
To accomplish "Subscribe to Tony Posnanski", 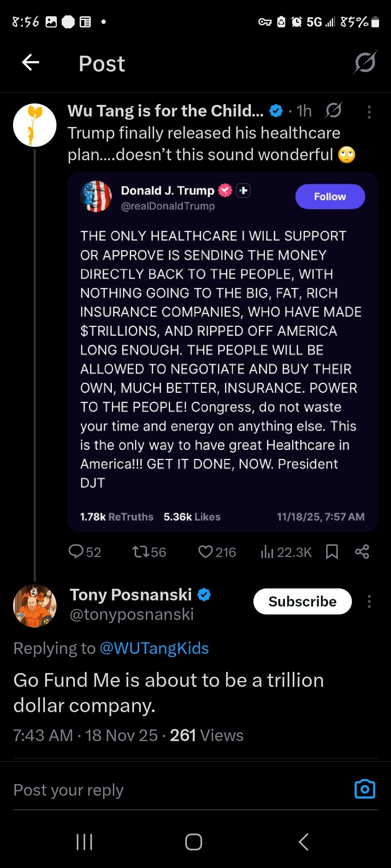I will coord(302,601).
